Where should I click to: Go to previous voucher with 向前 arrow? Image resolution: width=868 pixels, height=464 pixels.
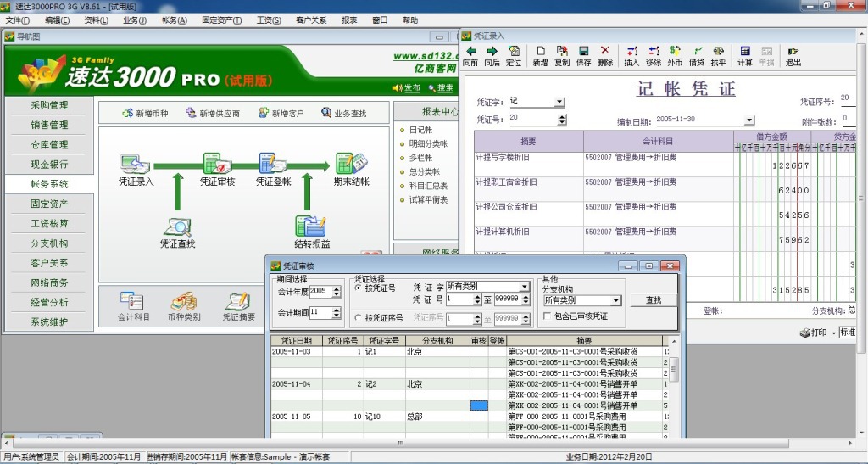coord(470,56)
